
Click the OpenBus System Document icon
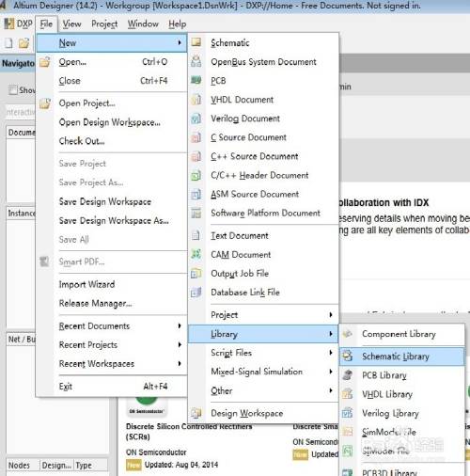point(196,61)
